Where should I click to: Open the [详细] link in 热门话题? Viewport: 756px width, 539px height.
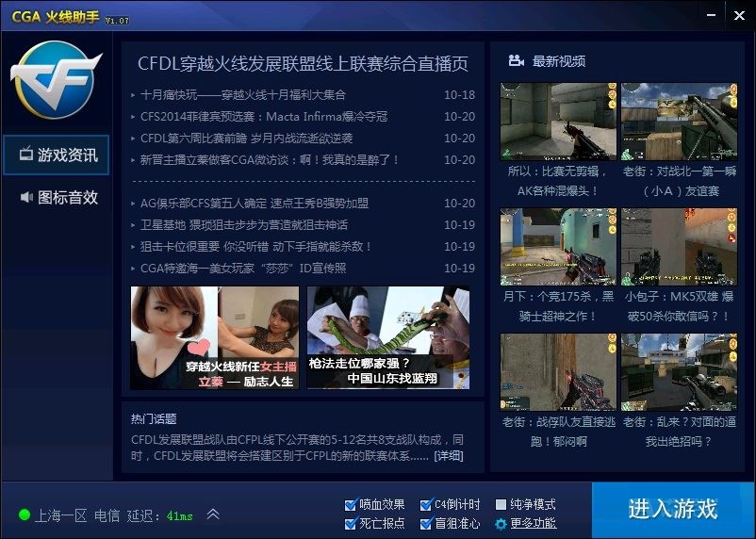[x=449, y=455]
